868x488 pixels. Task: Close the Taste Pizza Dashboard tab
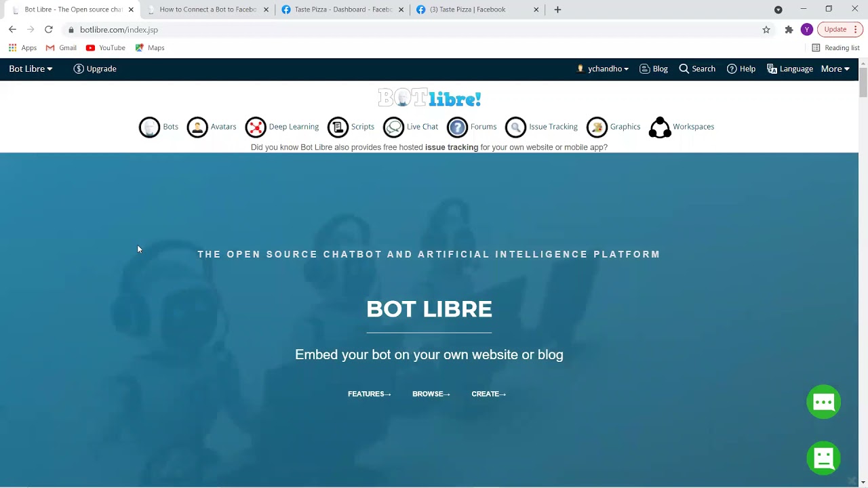tap(401, 9)
